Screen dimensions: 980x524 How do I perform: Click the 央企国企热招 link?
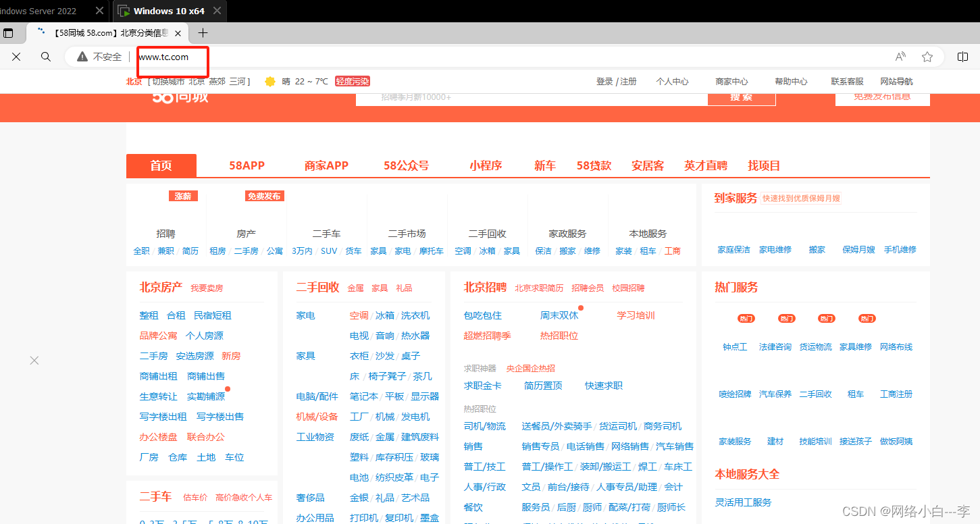coord(531,368)
